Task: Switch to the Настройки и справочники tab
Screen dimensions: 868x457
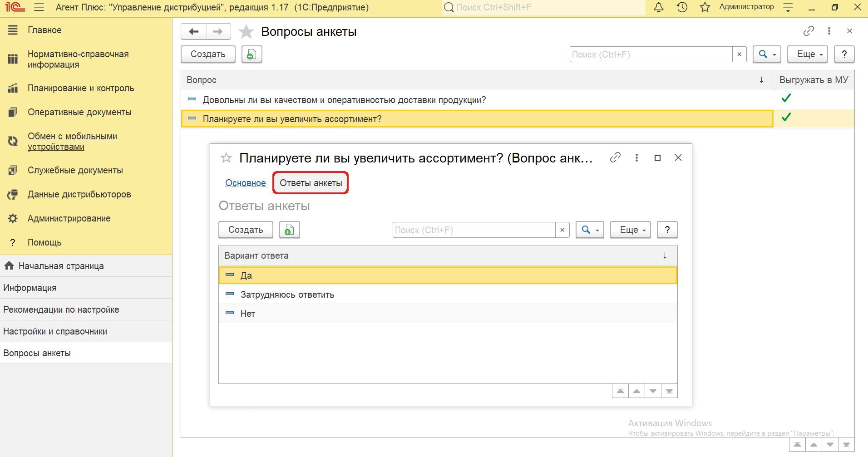Action: (x=86, y=331)
